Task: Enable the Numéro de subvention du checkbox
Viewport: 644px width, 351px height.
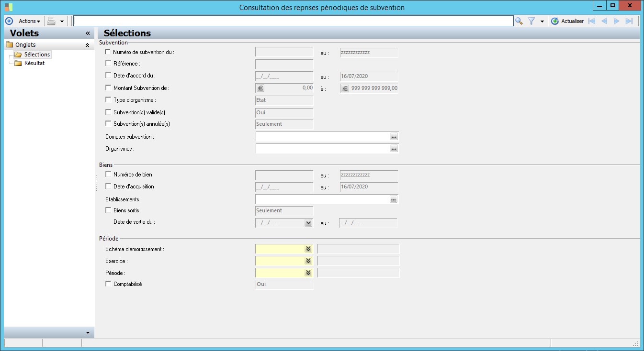Action: [x=108, y=52]
